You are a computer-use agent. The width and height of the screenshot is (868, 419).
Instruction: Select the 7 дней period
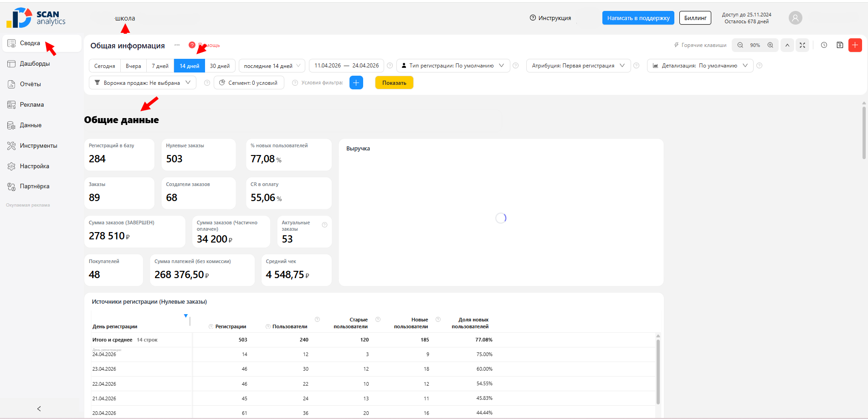point(160,66)
